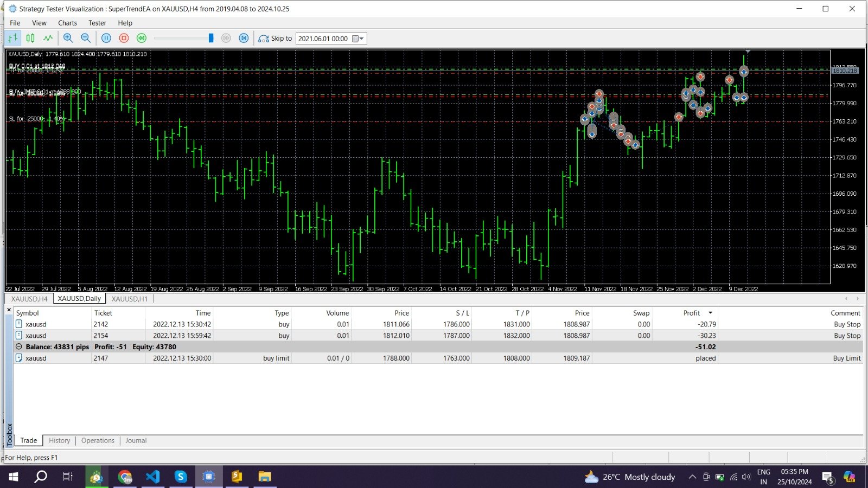Select the bar chart display mode
This screenshot has height=488, width=868.
12,38
